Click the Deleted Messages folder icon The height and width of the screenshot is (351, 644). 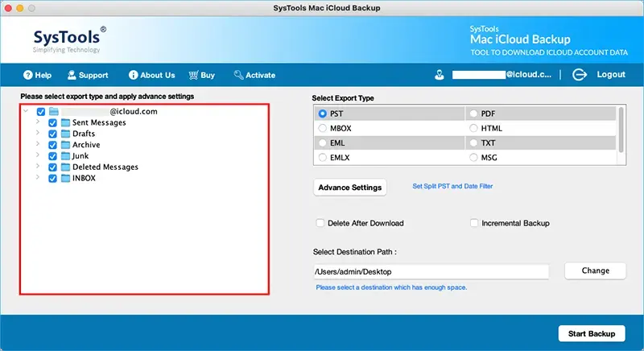[x=66, y=167]
